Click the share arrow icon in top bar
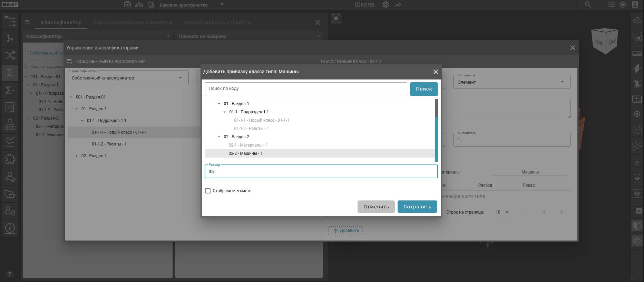This screenshot has height=282, width=644. 398,4
